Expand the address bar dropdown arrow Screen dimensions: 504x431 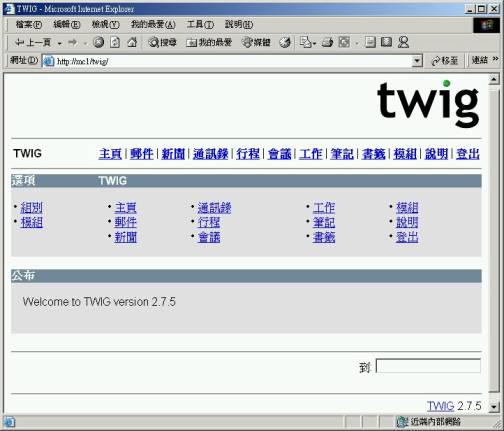(x=417, y=61)
